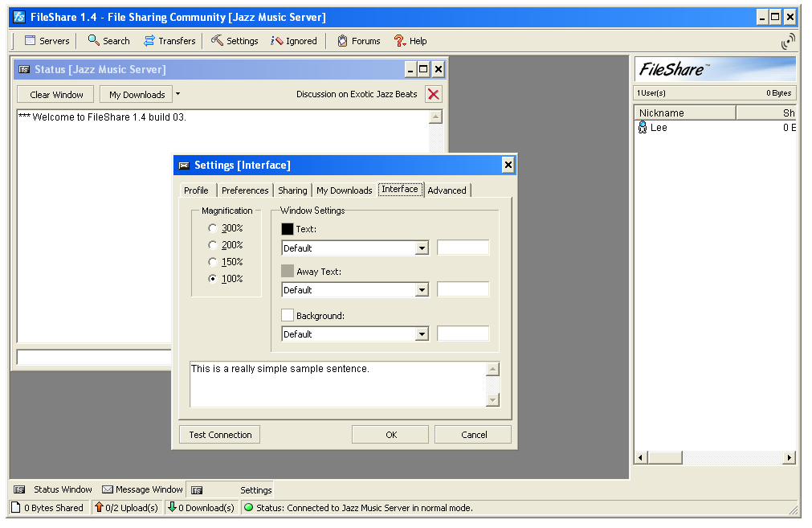Open the Away Text dropdown
The width and height of the screenshot is (812, 528).
422,290
